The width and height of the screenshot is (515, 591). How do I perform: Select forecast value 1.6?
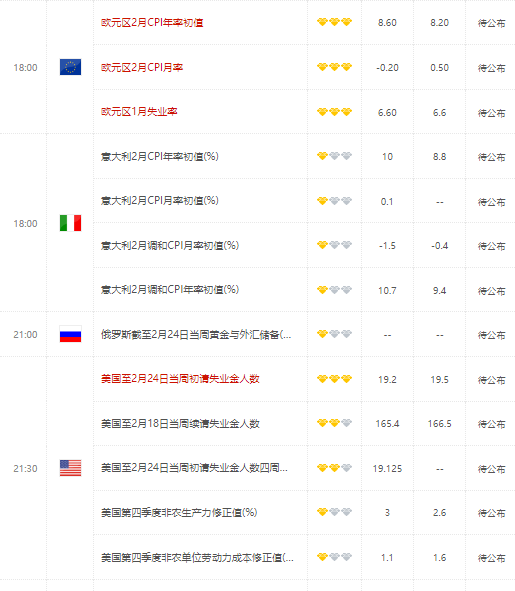pyautogui.click(x=440, y=557)
